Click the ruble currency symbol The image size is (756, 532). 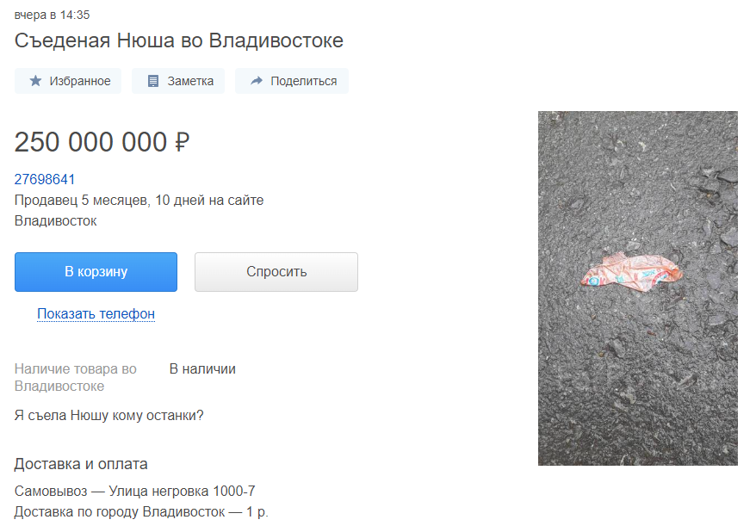click(x=183, y=142)
